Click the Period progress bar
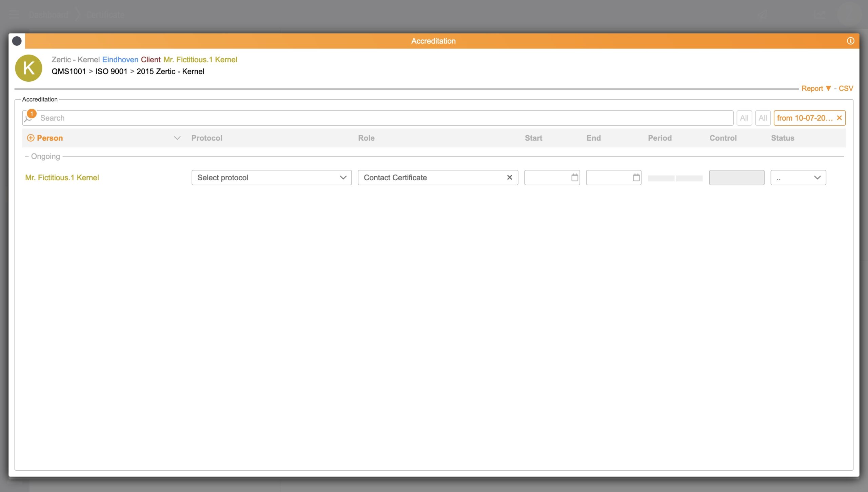 [x=675, y=178]
